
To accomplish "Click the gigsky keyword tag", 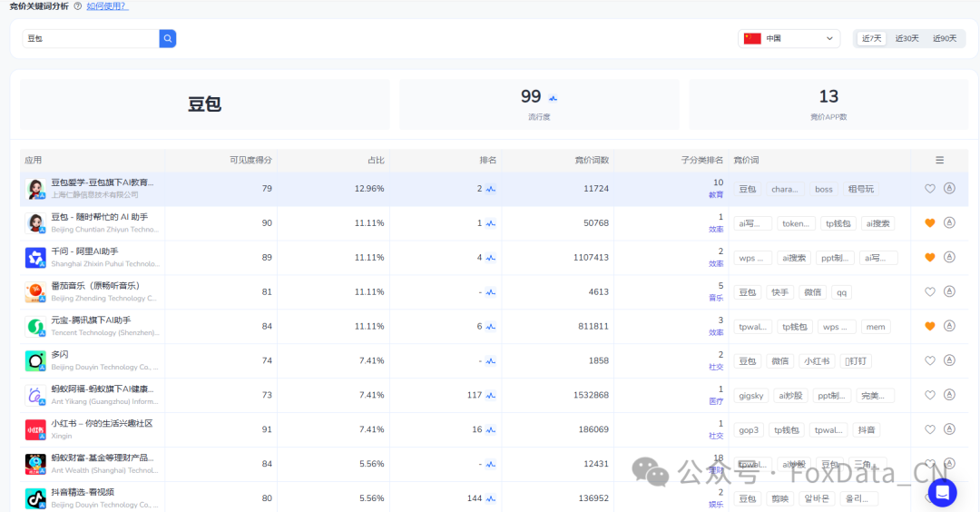I will pyautogui.click(x=750, y=396).
